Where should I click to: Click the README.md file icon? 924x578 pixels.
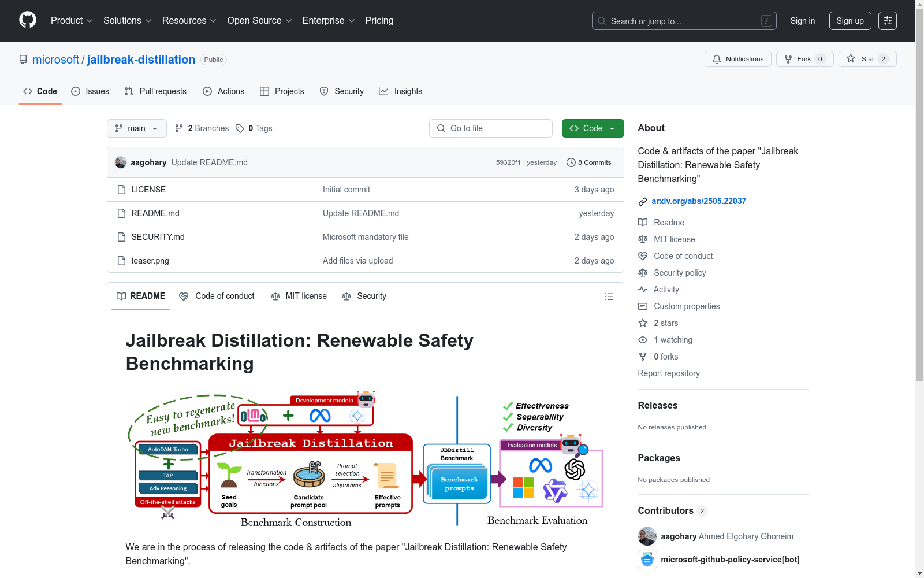[121, 213]
